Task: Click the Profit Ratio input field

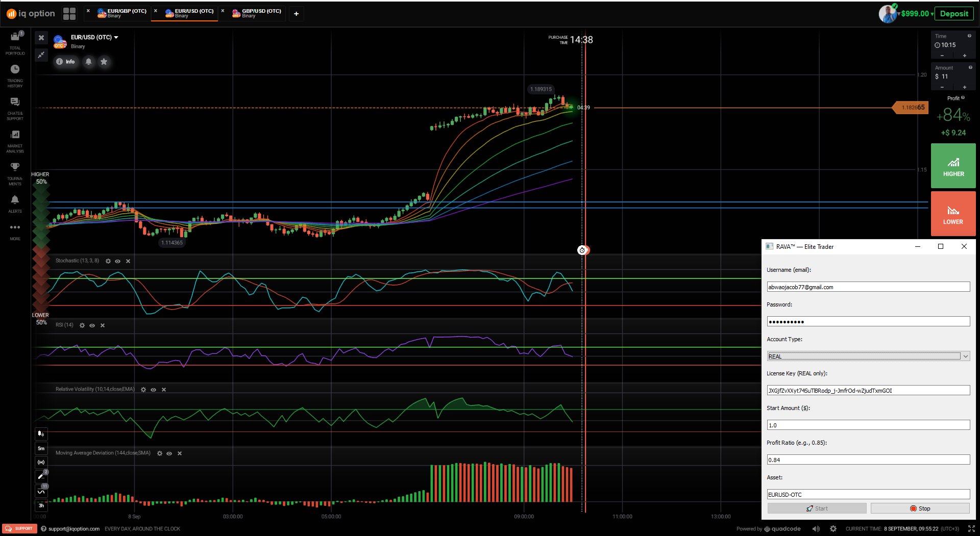Action: 868,460
